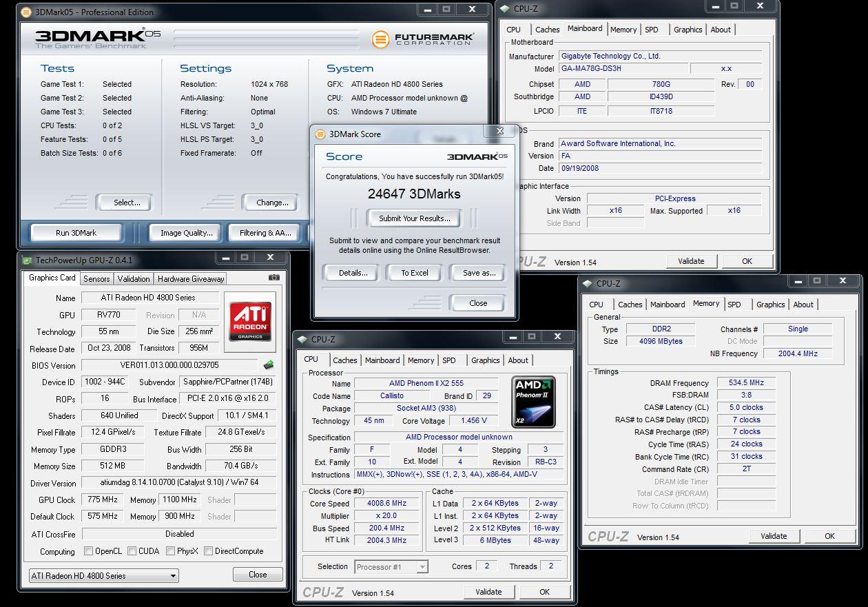
Task: Open the About tab in the CPU-Z Mainboard window
Action: pos(721,29)
